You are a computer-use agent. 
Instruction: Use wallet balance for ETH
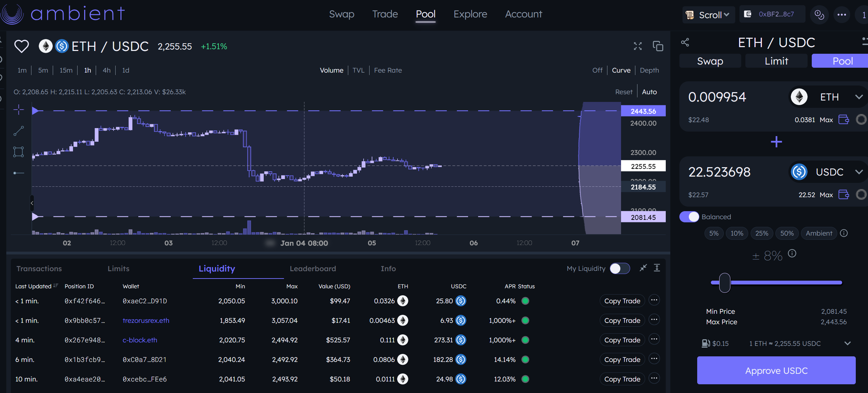[x=844, y=120]
